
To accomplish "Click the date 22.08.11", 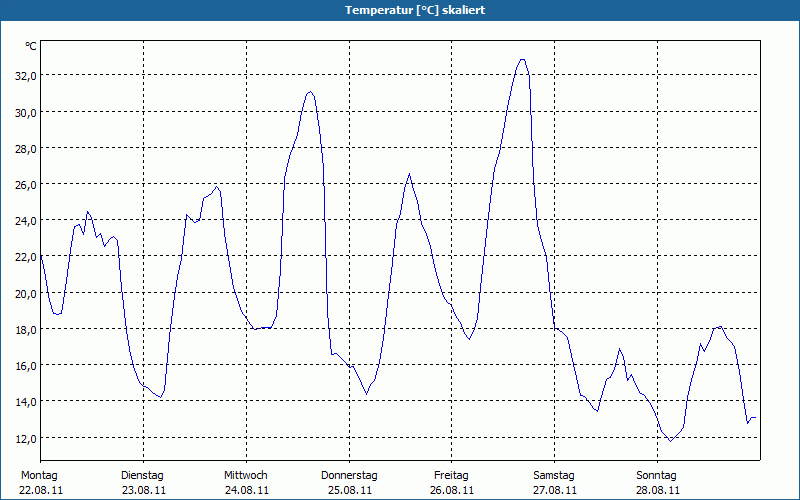I will click(x=41, y=490).
